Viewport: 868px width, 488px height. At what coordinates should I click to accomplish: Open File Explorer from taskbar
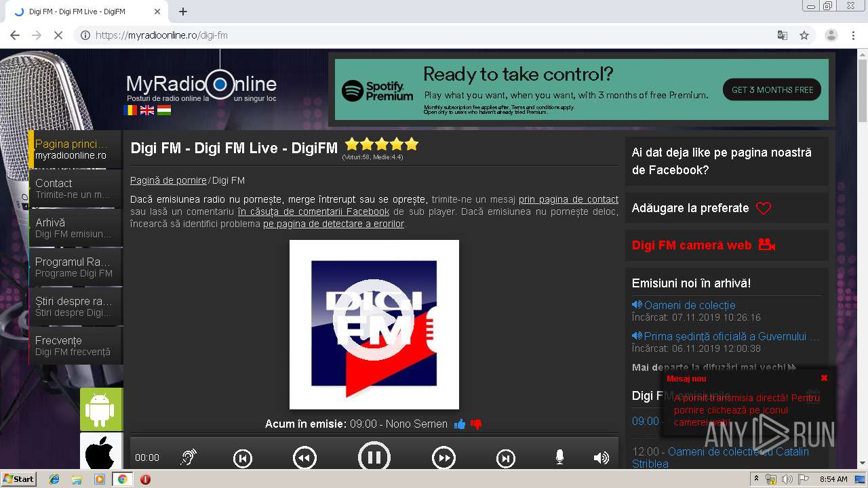point(77,479)
